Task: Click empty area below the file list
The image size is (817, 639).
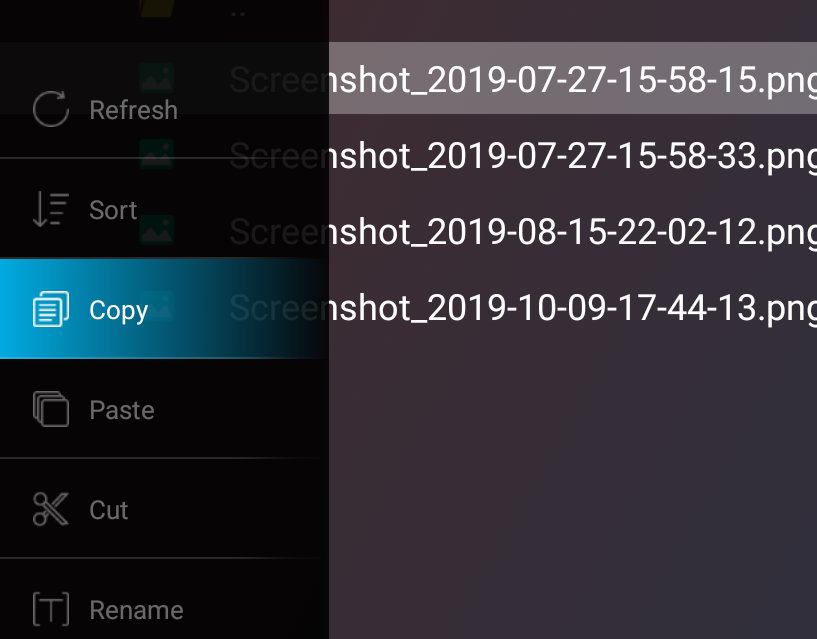Action: tap(573, 490)
